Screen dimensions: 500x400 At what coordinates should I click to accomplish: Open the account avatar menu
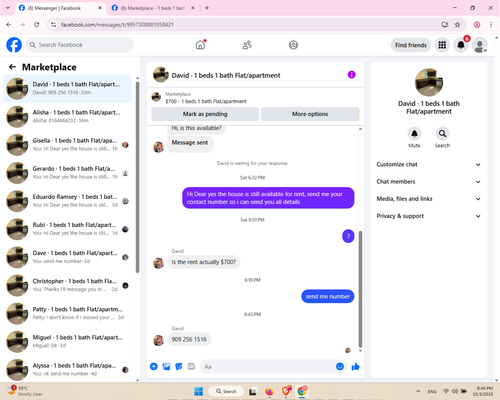(480, 45)
